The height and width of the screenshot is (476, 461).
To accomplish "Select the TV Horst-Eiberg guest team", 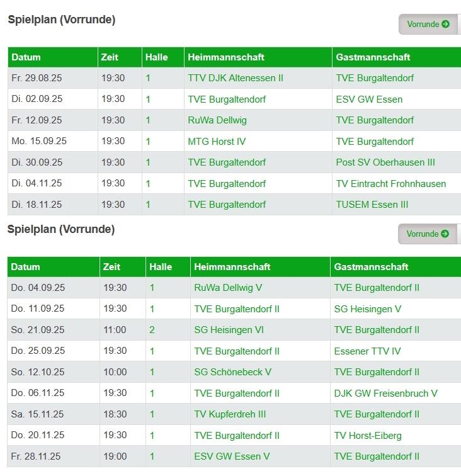I will pos(368,436).
